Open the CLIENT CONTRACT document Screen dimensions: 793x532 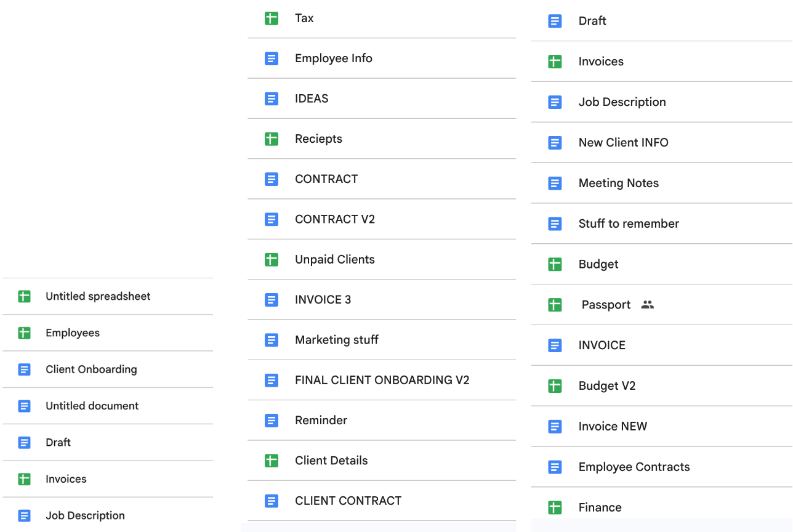348,501
